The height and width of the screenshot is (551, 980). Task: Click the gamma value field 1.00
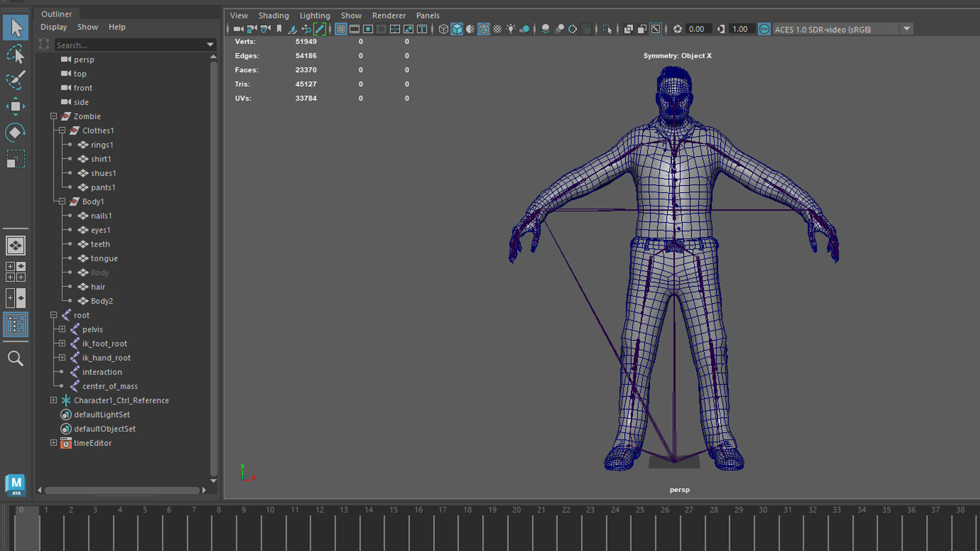pyautogui.click(x=742, y=29)
